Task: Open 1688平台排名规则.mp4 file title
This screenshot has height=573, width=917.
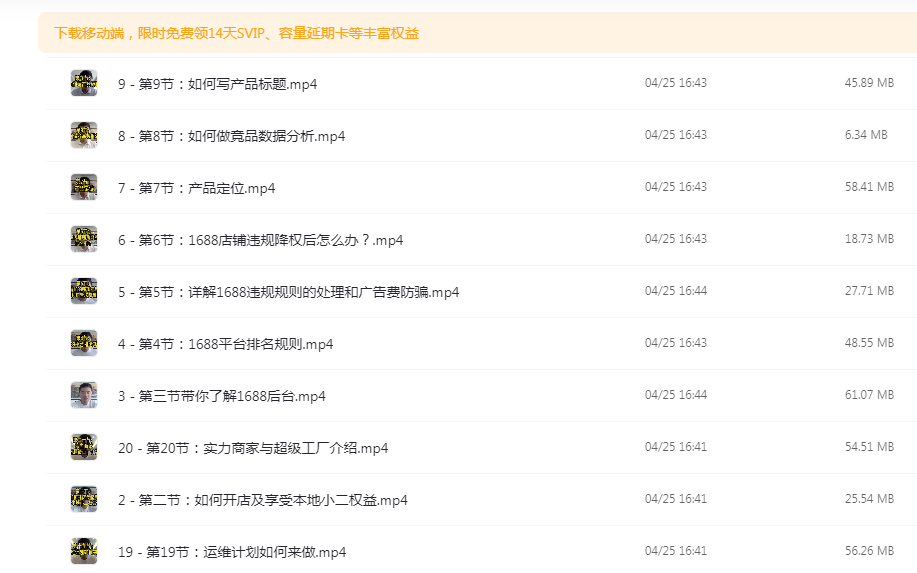Action: pos(225,344)
